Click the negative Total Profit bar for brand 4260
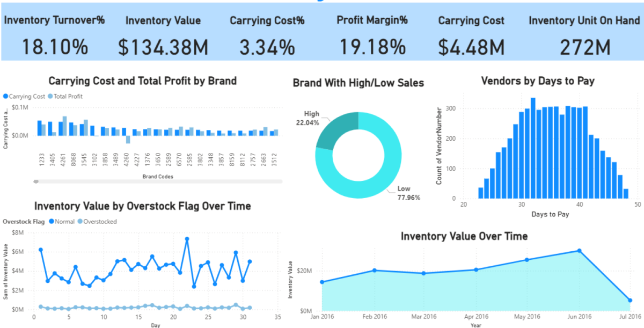 [128, 140]
